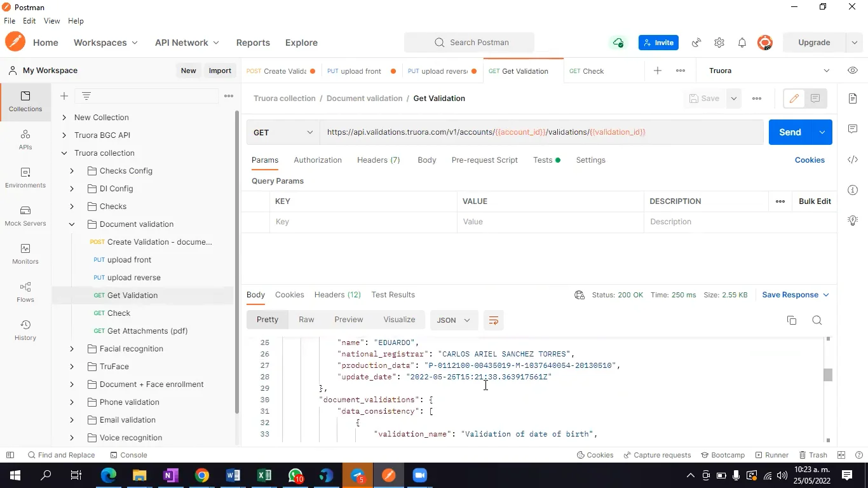Open the Send button dropdown arrow

pyautogui.click(x=822, y=132)
